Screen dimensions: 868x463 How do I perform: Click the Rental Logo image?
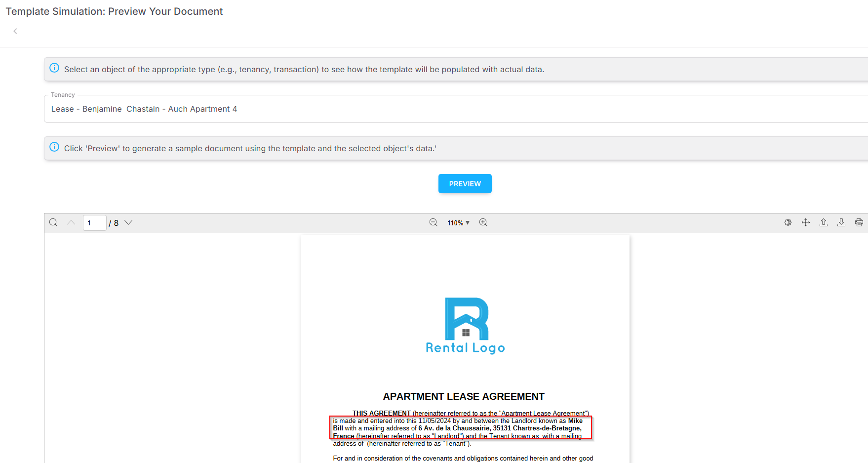click(465, 326)
